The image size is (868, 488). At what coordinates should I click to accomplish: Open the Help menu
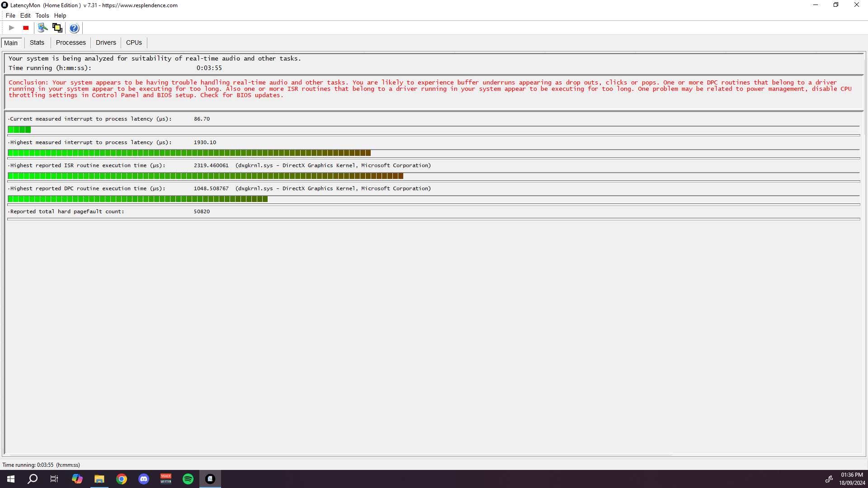point(60,15)
